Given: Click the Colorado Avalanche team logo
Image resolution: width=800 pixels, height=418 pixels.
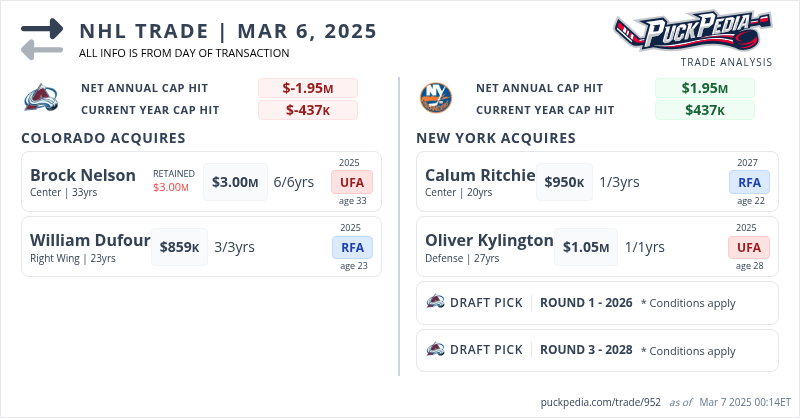Looking at the screenshot, I should 39,98.
